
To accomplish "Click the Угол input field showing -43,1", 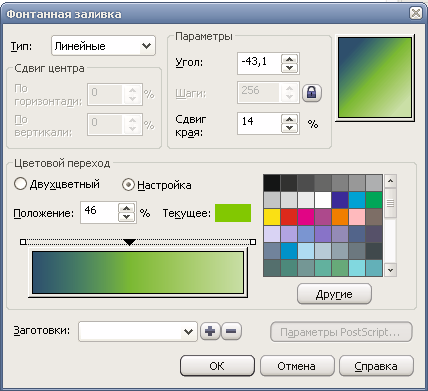I will point(259,63).
